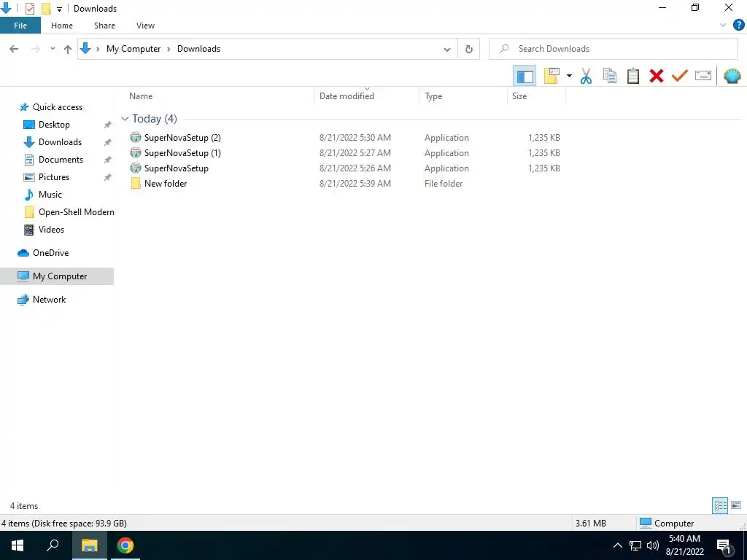Click the Cut scissors icon
The width and height of the screenshot is (747, 560).
click(586, 76)
